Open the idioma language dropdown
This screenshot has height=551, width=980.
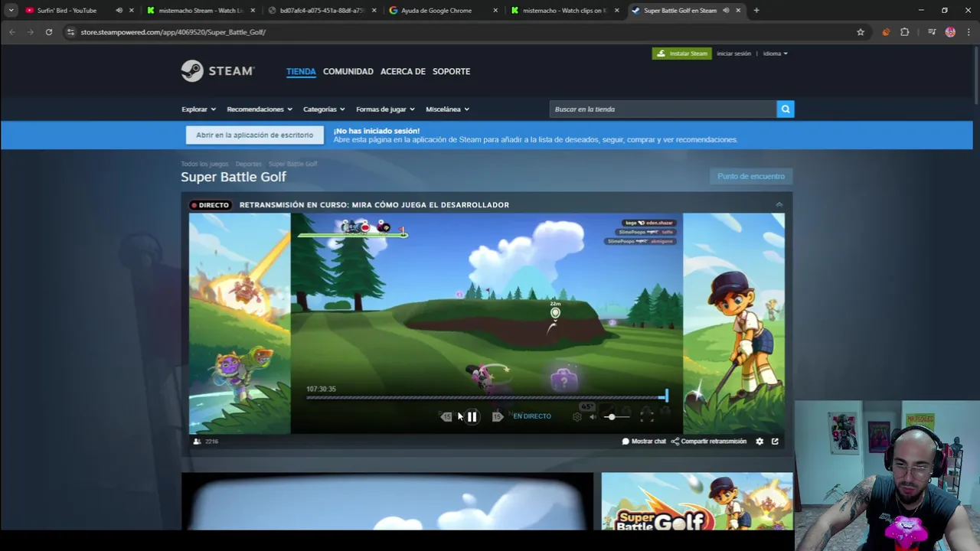775,54
